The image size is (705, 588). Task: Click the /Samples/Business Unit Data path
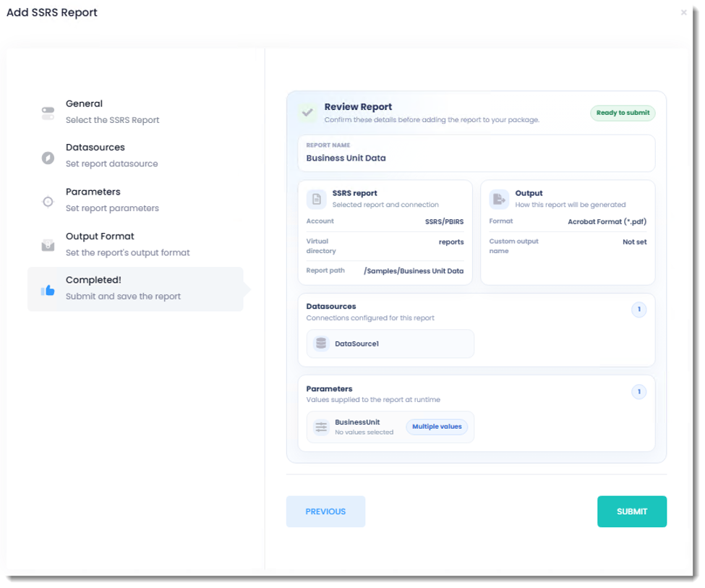[414, 270]
